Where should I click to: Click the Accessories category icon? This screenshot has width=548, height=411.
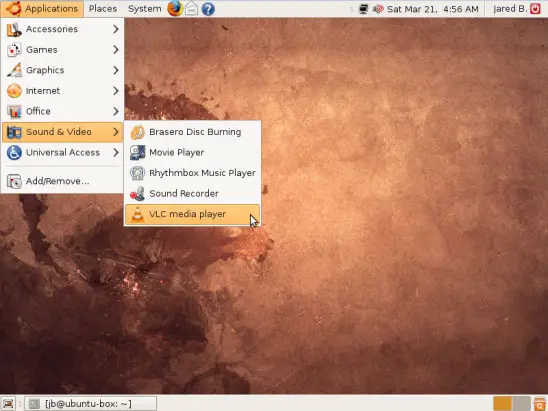[14, 29]
